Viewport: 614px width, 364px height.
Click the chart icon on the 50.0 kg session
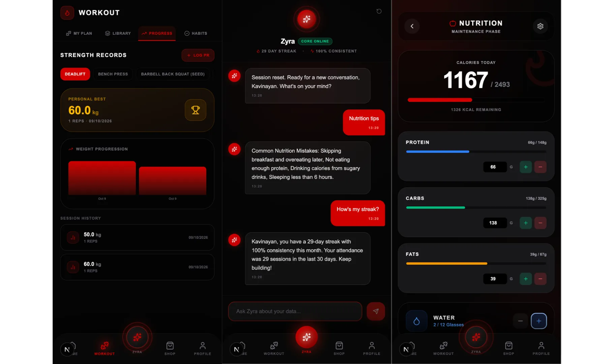(x=73, y=238)
